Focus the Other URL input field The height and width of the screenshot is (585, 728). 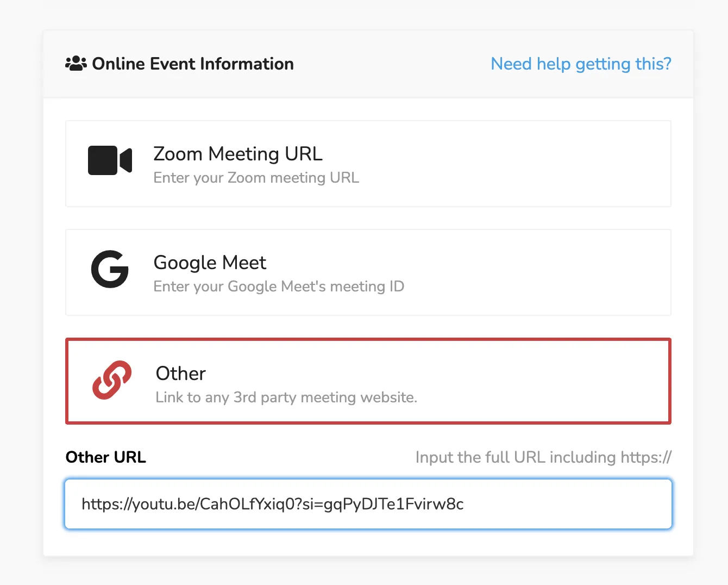click(368, 504)
